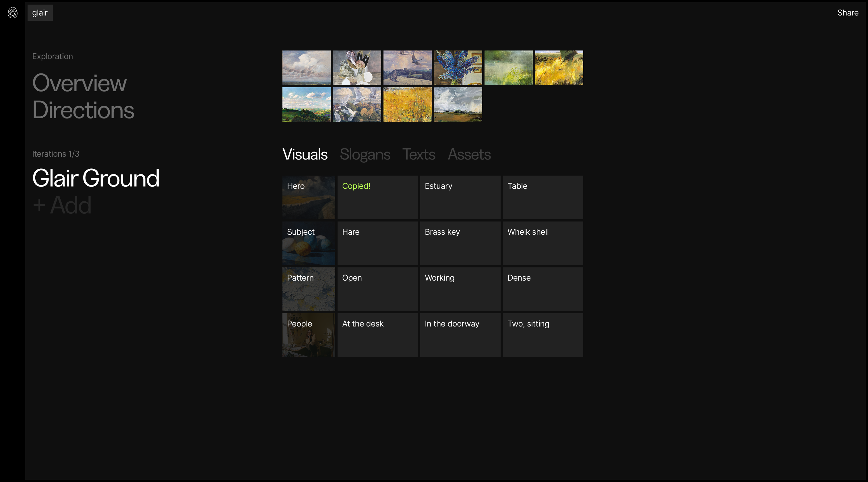
Task: Open the Pattern image tile
Action: 309,289
